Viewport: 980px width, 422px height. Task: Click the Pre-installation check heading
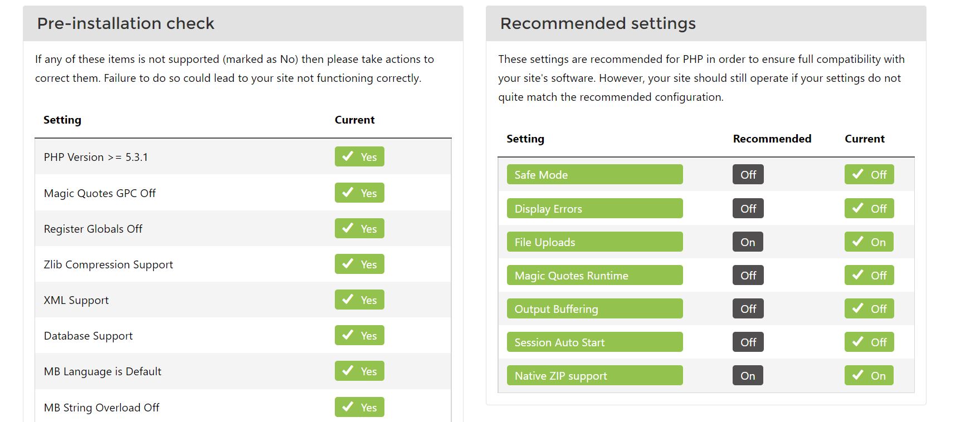[x=126, y=23]
